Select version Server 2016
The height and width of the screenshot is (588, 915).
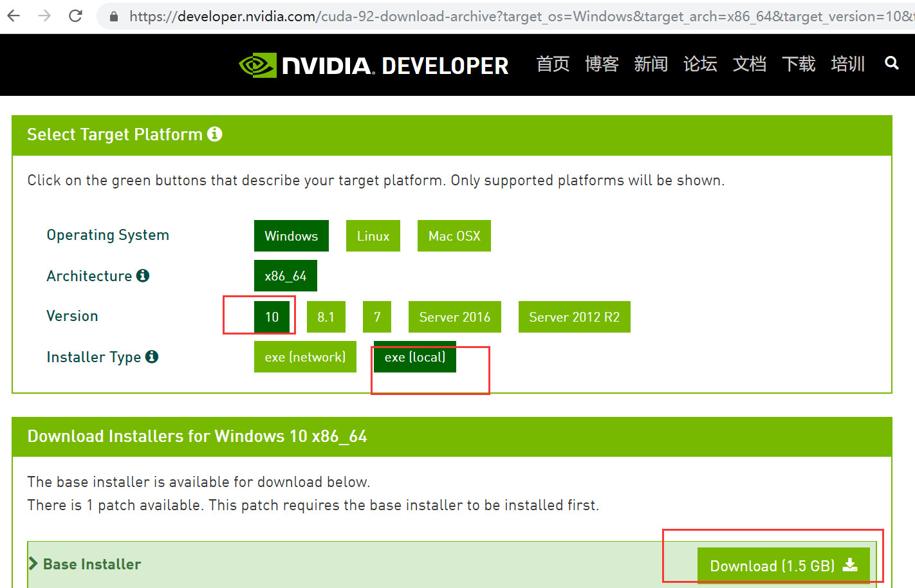pyautogui.click(x=455, y=317)
